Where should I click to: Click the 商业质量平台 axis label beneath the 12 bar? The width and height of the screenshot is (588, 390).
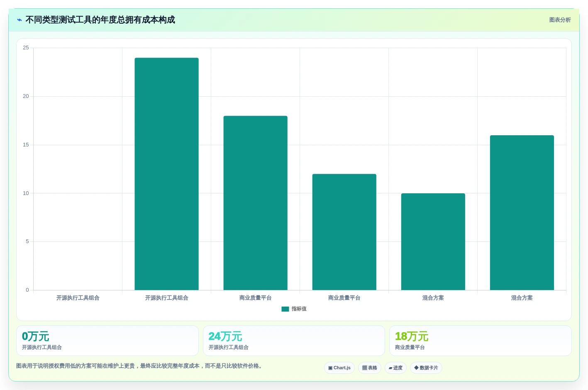tap(344, 298)
